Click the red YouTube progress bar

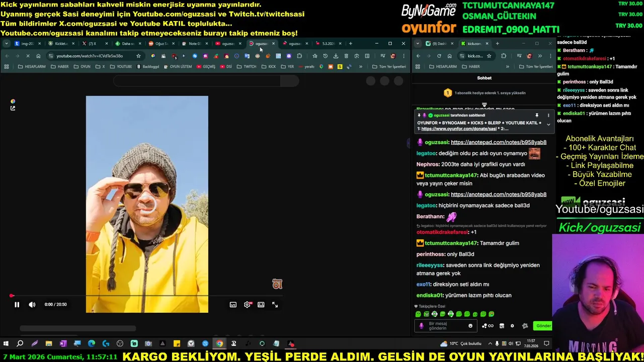[x=146, y=296]
